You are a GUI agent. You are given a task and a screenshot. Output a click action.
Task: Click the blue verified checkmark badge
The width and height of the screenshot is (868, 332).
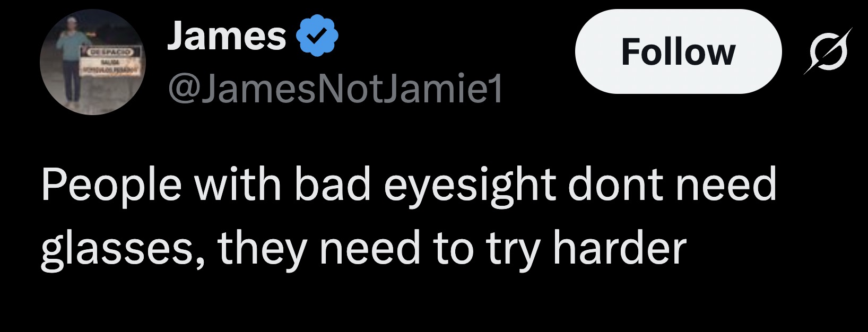317,36
